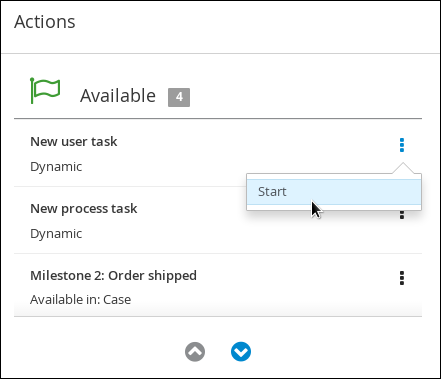Image resolution: width=441 pixels, height=379 pixels.
Task: Click the 'Actions' panel title
Action: pyautogui.click(x=45, y=22)
